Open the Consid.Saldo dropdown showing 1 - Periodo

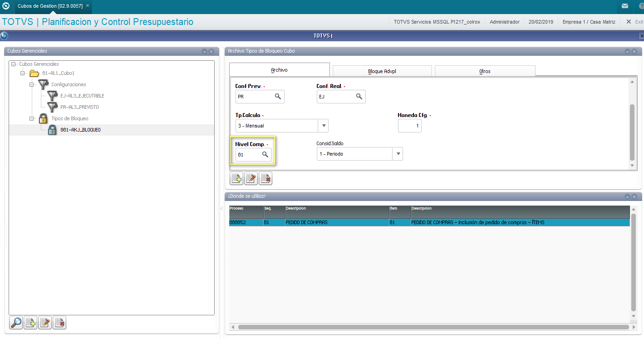click(x=398, y=154)
